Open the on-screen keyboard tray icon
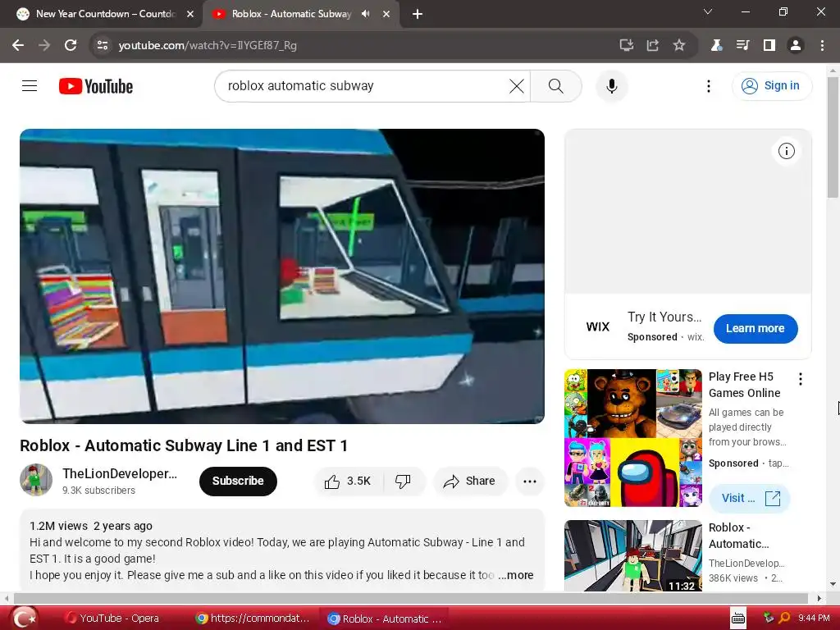Viewport: 840px width, 630px height. 738,619
